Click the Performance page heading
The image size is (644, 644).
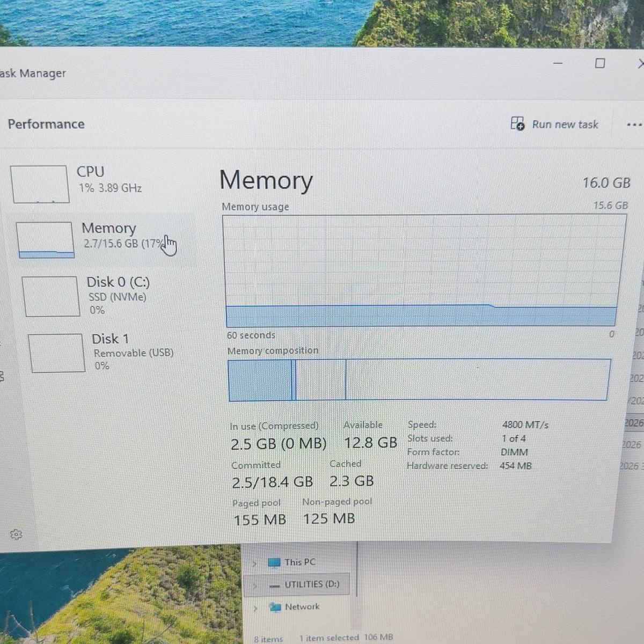click(x=46, y=124)
